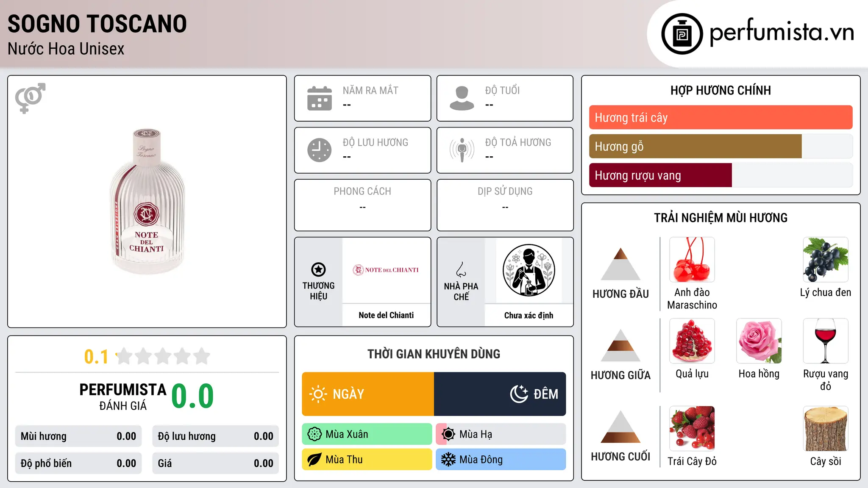Click the Độ phổ biến score row
868x488 pixels.
tap(78, 463)
